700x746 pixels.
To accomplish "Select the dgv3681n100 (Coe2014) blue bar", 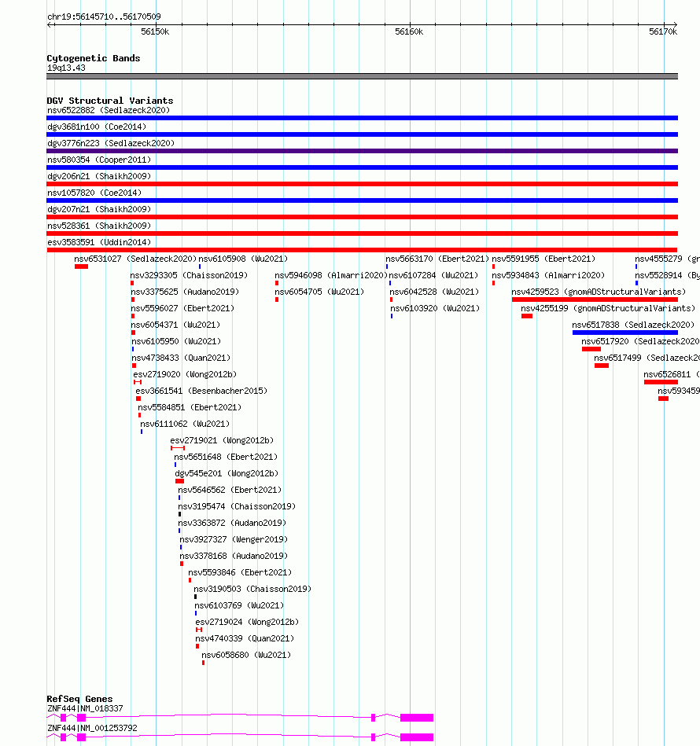I will [x=362, y=134].
